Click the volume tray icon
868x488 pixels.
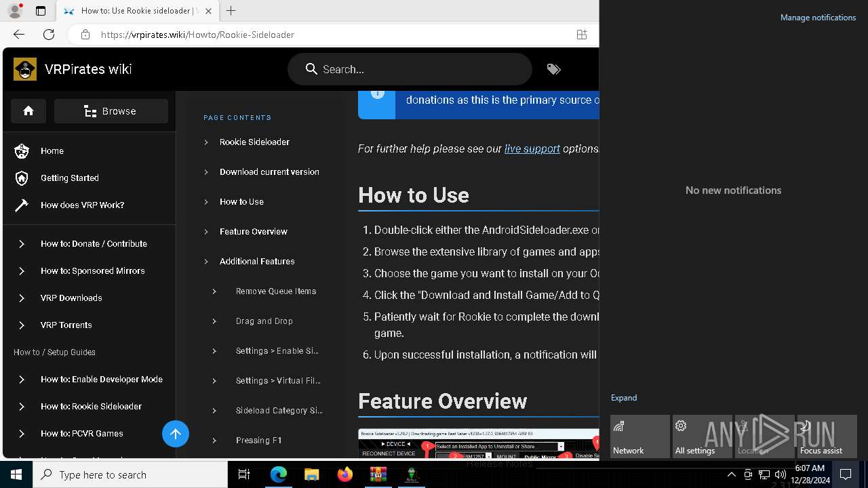click(x=780, y=474)
